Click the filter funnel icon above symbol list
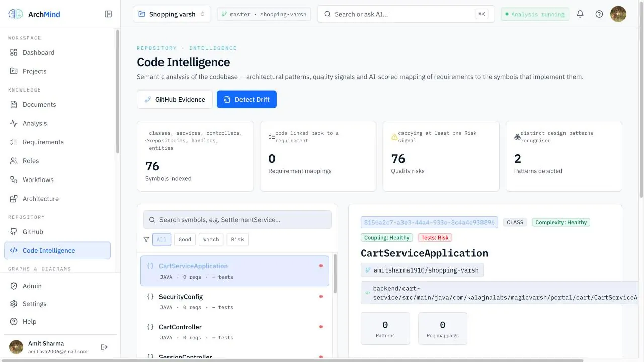This screenshot has width=644, height=362. (x=146, y=240)
